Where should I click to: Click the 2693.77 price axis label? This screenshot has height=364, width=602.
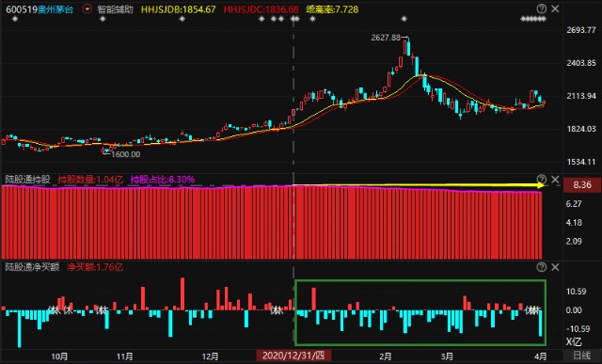[581, 30]
